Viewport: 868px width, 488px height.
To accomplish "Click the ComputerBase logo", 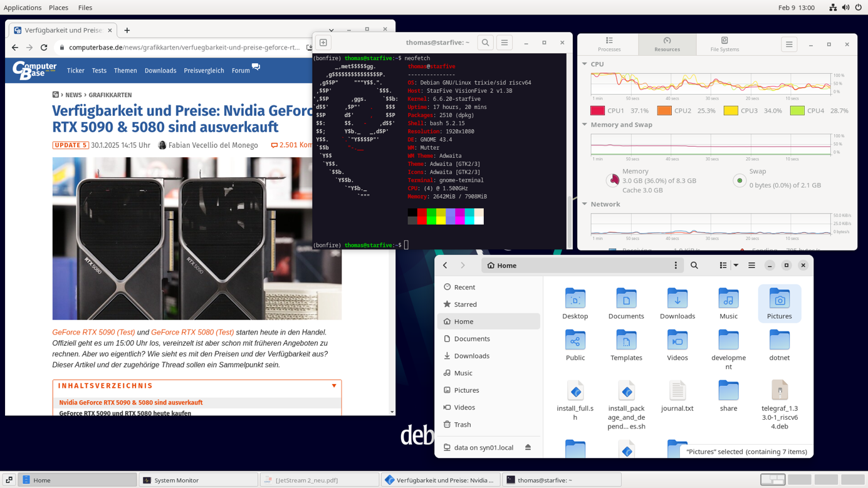I will click(34, 70).
